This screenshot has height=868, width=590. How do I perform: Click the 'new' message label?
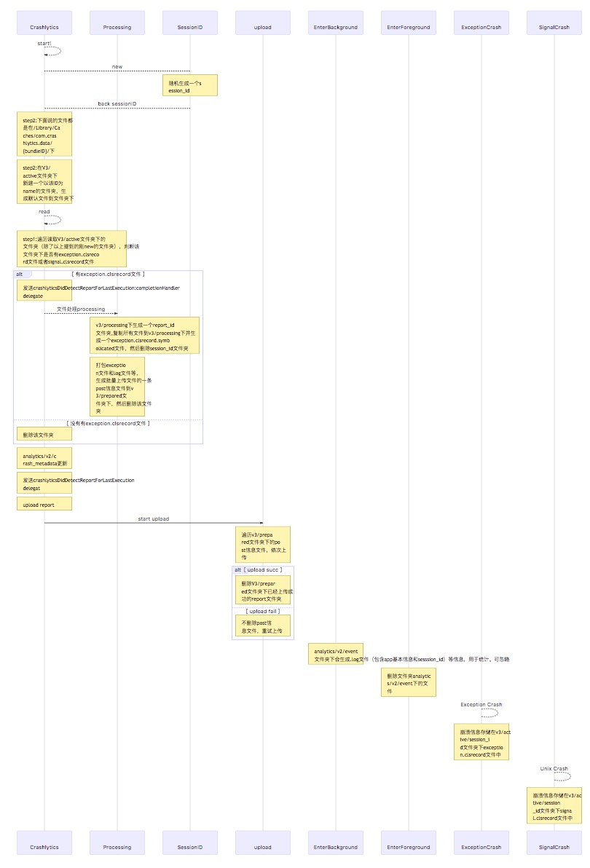point(117,66)
